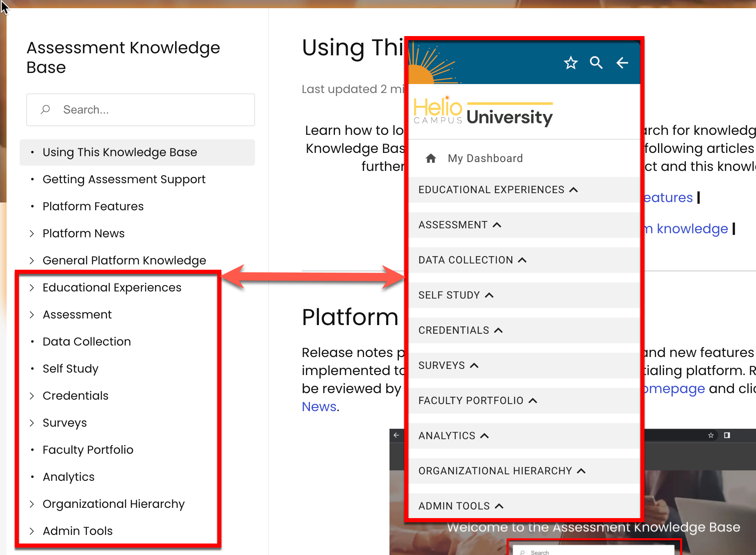Click the home icon beside My Dashboard
Viewport: 756px width, 555px height.
(x=430, y=158)
